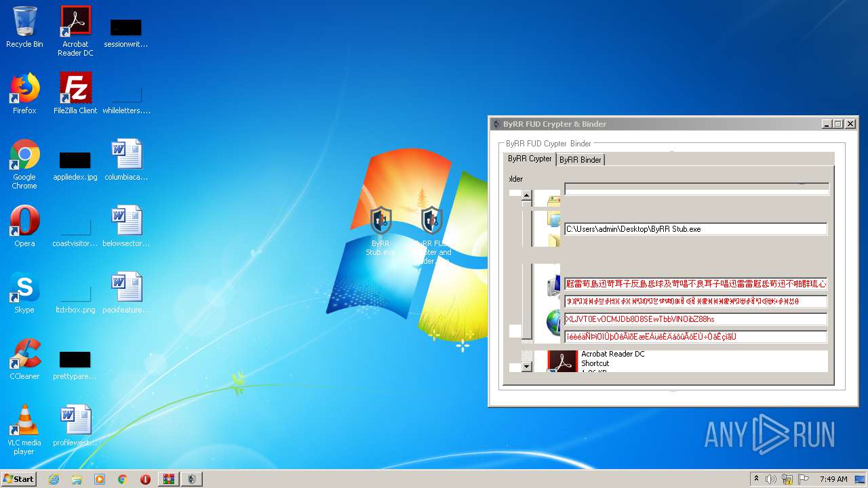Open the Recycle Bin desktop icon
868x488 pixels.
[24, 27]
